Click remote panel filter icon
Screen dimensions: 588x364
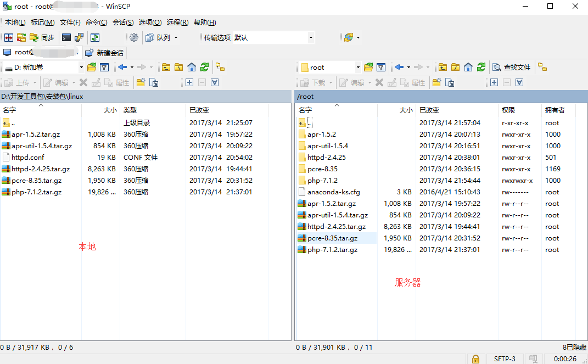pyautogui.click(x=381, y=68)
